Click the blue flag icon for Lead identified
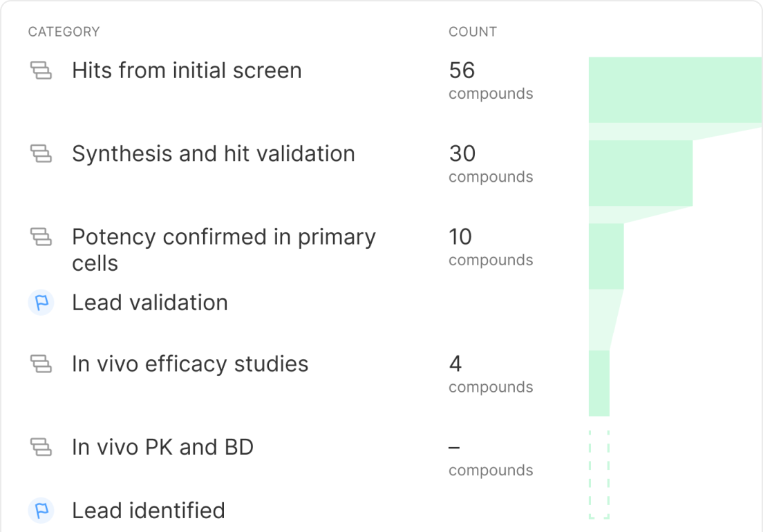This screenshot has width=763, height=532. pos(41,511)
